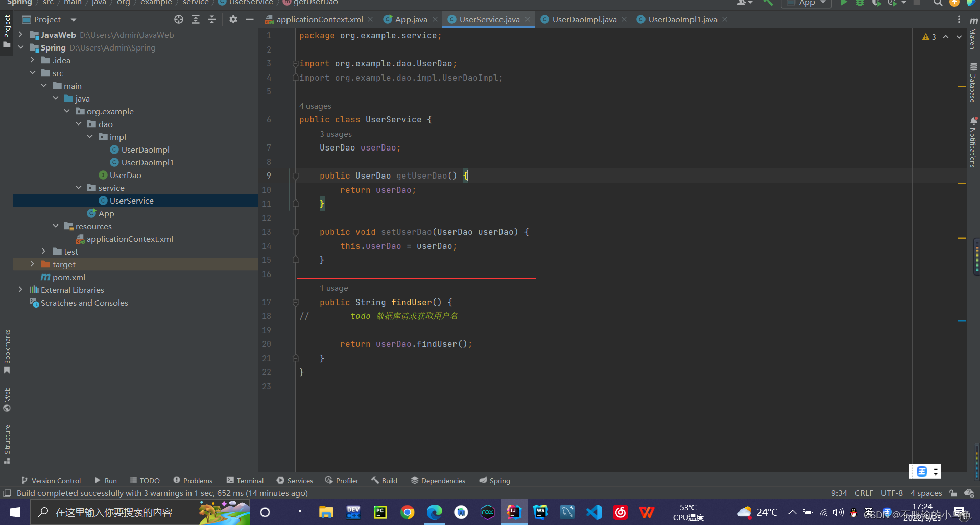
Task: Click the CRLF line separator indicator
Action: (x=864, y=493)
